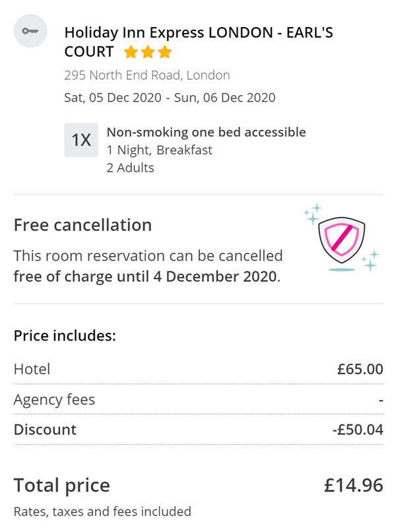
Task: Click the sparkle stars above the shield
Action: (x=313, y=215)
